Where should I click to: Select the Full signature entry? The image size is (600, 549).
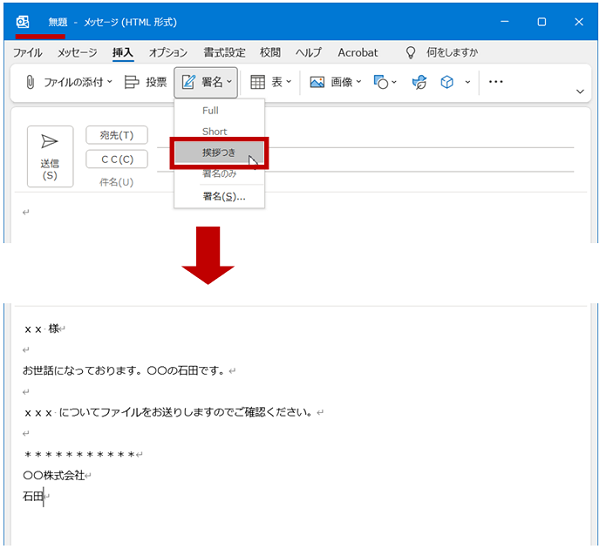pyautogui.click(x=210, y=110)
